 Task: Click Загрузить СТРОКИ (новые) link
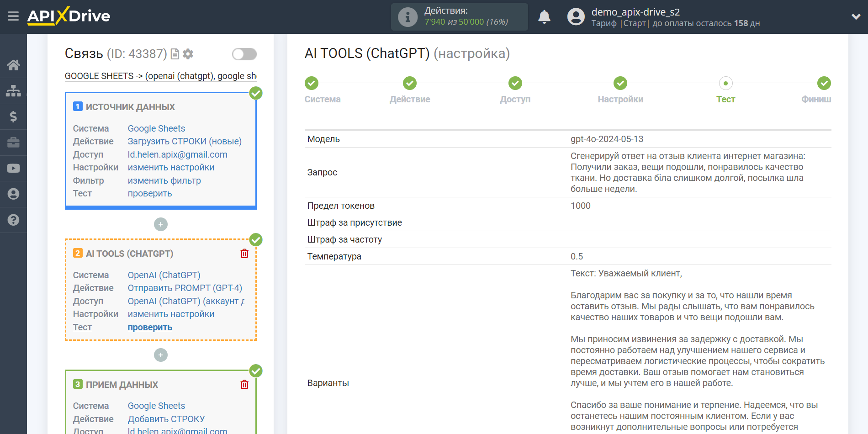click(185, 141)
